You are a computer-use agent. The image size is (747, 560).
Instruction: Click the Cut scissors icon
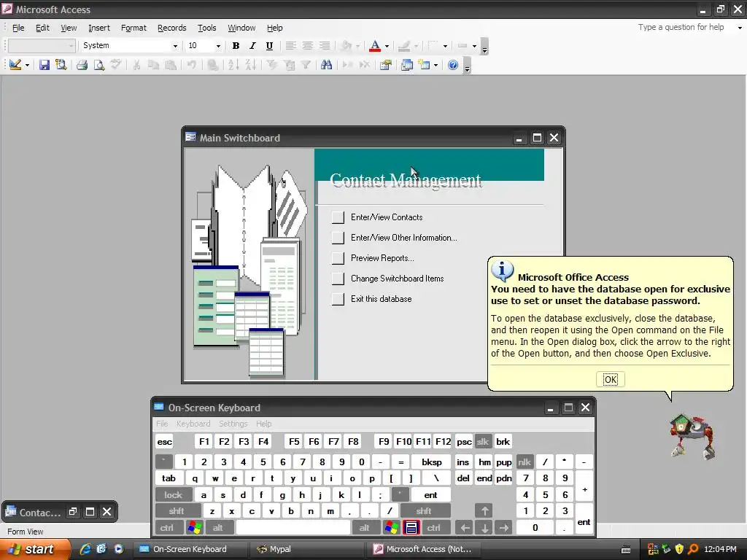tap(136, 65)
